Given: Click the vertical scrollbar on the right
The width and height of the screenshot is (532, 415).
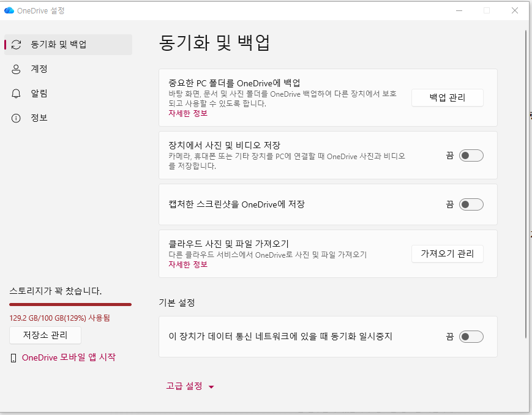Looking at the screenshot, I should tap(526, 183).
